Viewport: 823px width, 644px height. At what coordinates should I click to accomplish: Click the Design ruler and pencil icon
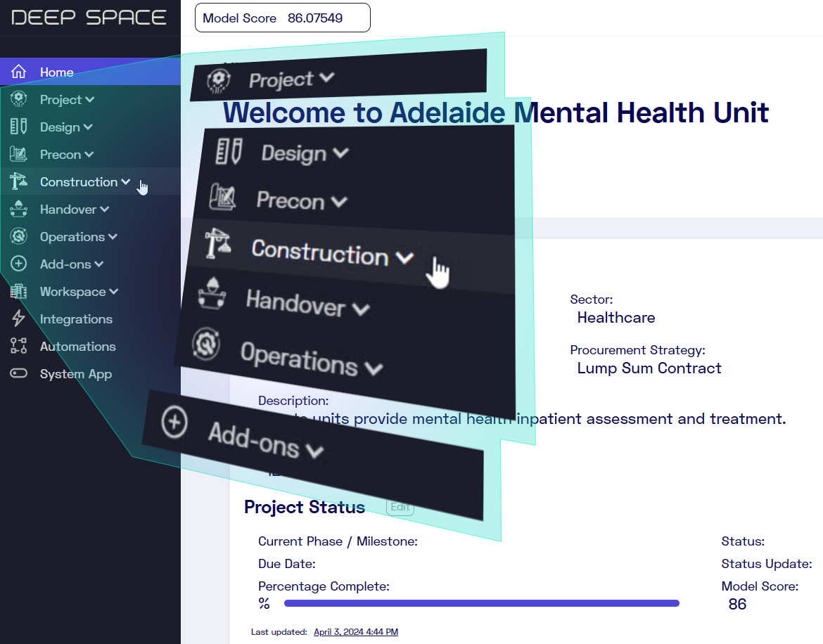[19, 127]
